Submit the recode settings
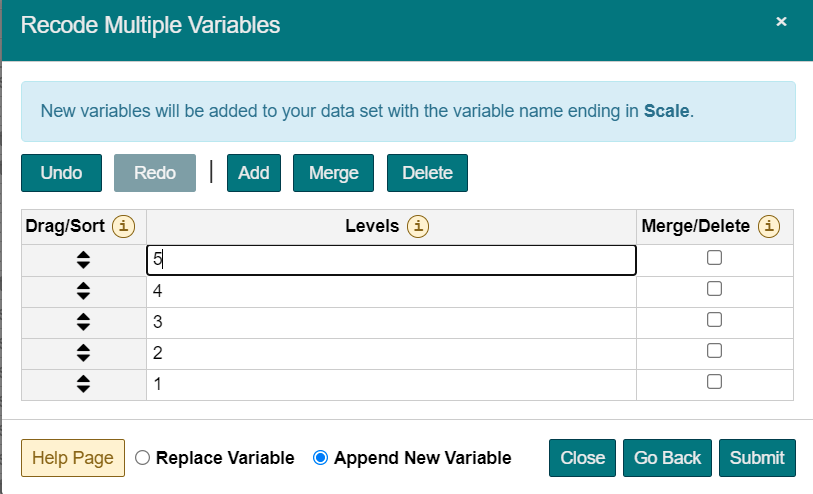This screenshot has width=813, height=494. tap(757, 458)
